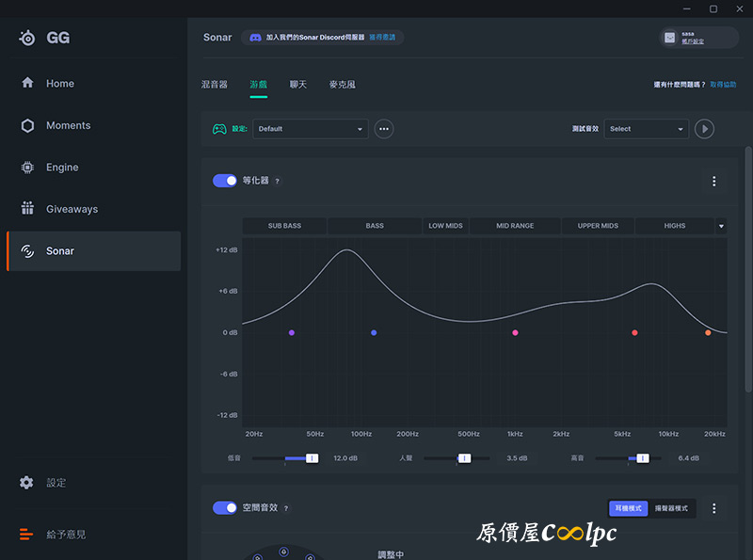Open the 空間音效 section three-dot menu
This screenshot has width=753, height=560.
tap(714, 508)
